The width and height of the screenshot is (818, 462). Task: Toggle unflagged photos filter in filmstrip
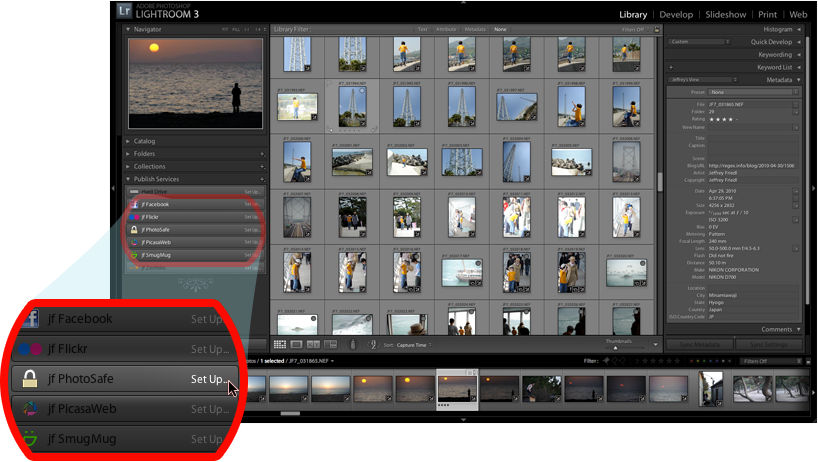[614, 361]
